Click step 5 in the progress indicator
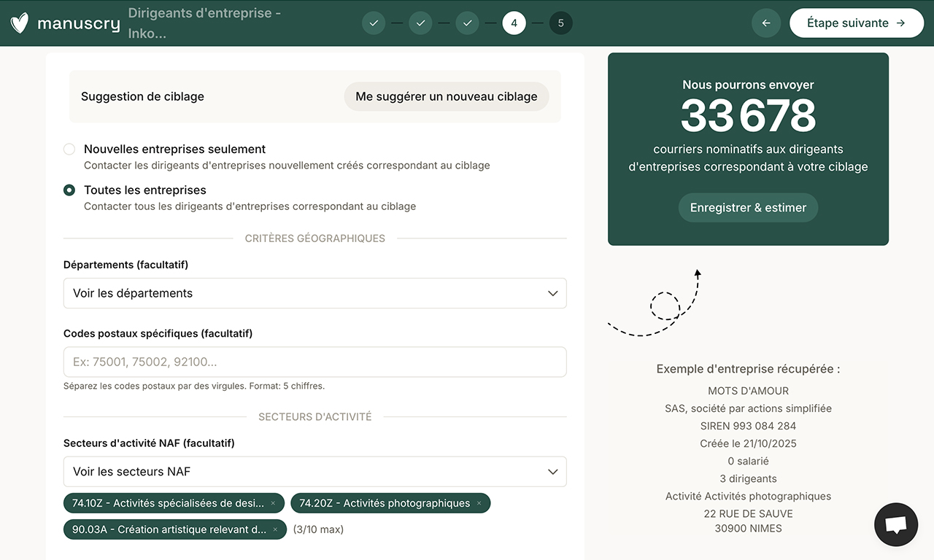The image size is (934, 560). pos(561,23)
